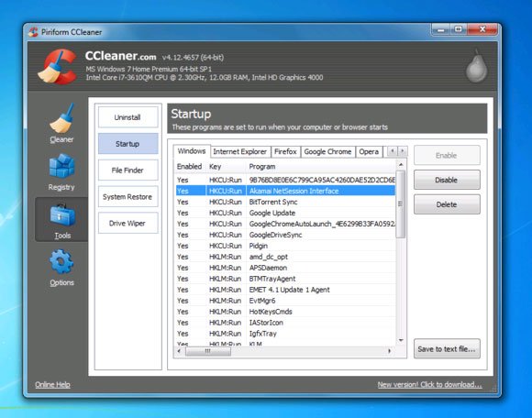The width and height of the screenshot is (532, 418).
Task: Click the CCleaner logo in header
Action: [57, 67]
